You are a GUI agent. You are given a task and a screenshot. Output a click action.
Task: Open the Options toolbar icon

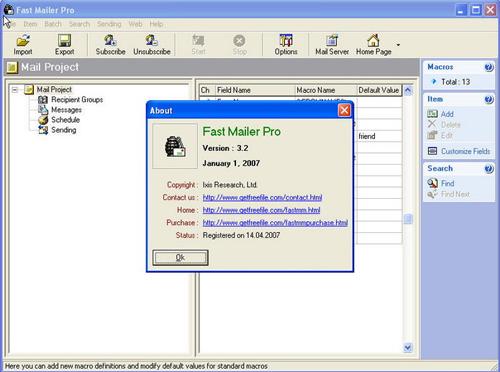tap(286, 45)
